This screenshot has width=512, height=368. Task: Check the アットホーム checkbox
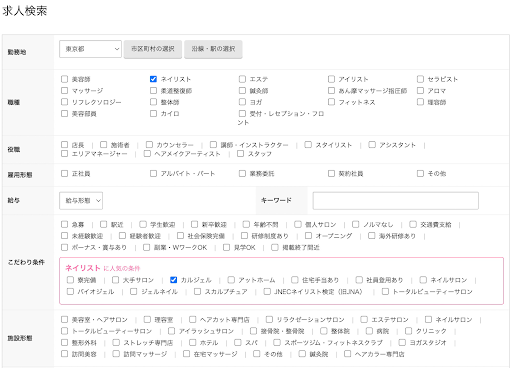click(231, 280)
